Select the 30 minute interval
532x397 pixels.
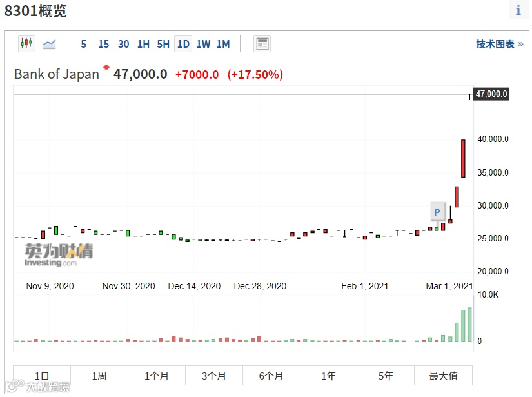[x=124, y=44]
